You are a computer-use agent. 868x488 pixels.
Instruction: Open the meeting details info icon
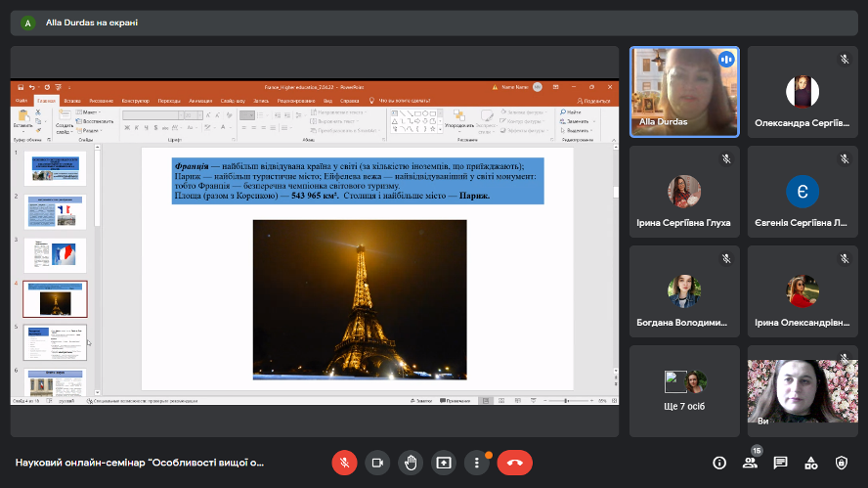click(719, 463)
